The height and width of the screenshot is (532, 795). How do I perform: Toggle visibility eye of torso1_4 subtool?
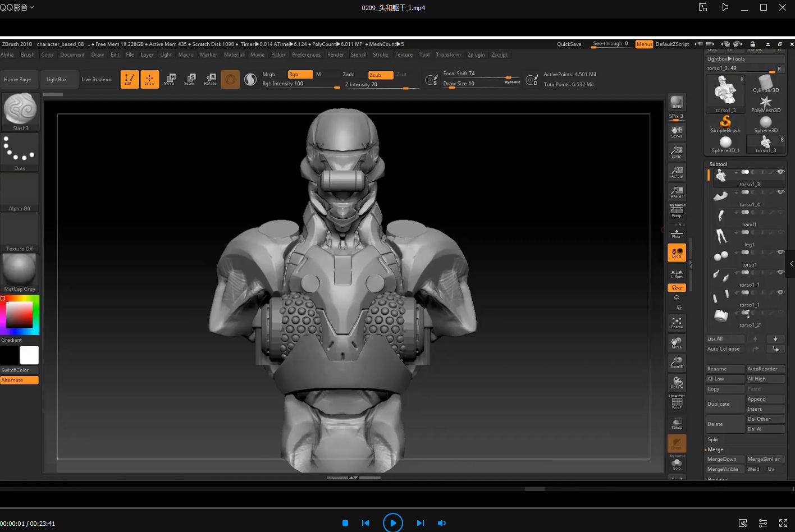click(x=780, y=192)
